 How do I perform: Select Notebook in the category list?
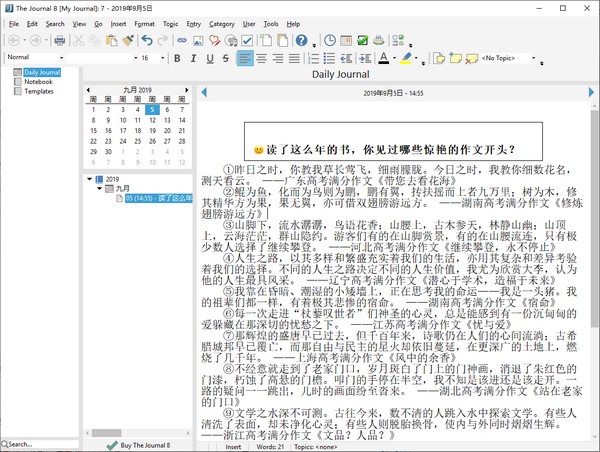pos(38,82)
